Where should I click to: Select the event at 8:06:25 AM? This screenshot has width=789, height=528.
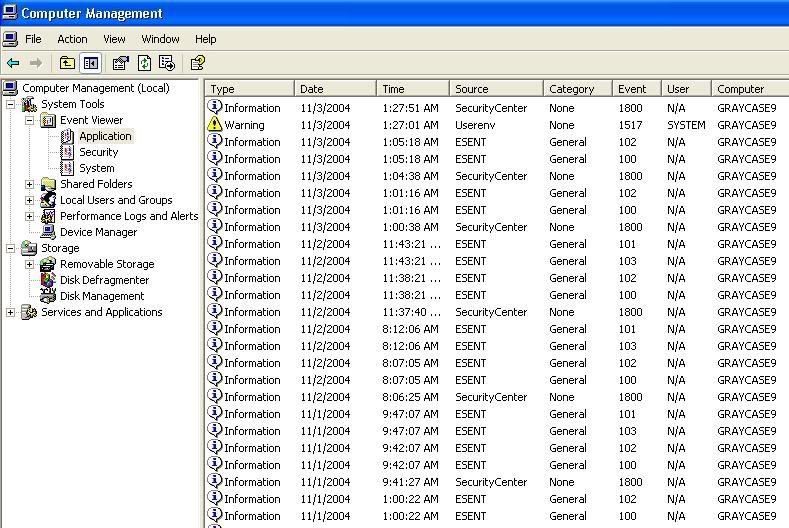[497, 397]
